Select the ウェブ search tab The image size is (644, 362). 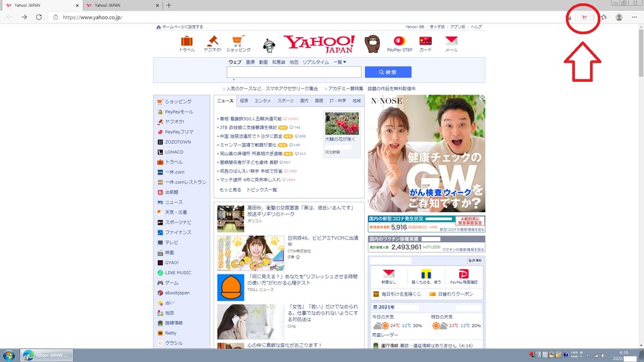pyautogui.click(x=235, y=62)
